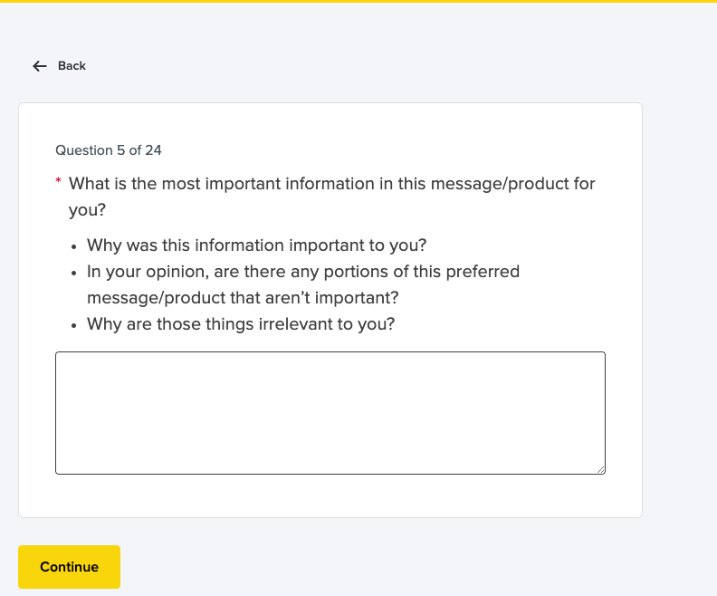
Task: Click the word 'Question' in the counter label
Action: (x=84, y=150)
